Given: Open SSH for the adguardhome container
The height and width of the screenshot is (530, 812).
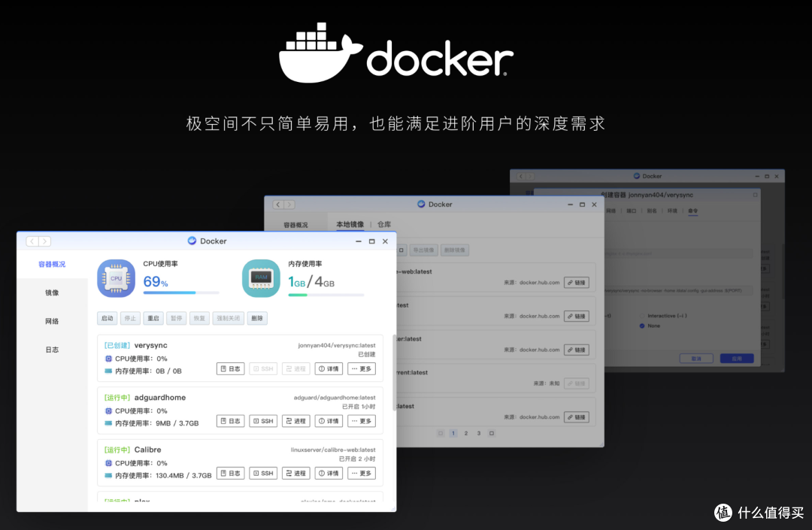Looking at the screenshot, I should point(263,421).
